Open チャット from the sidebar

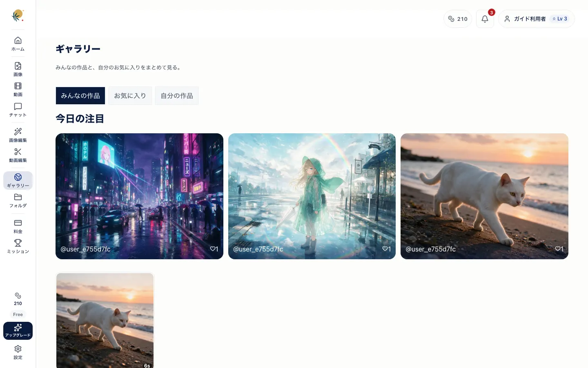[18, 110]
